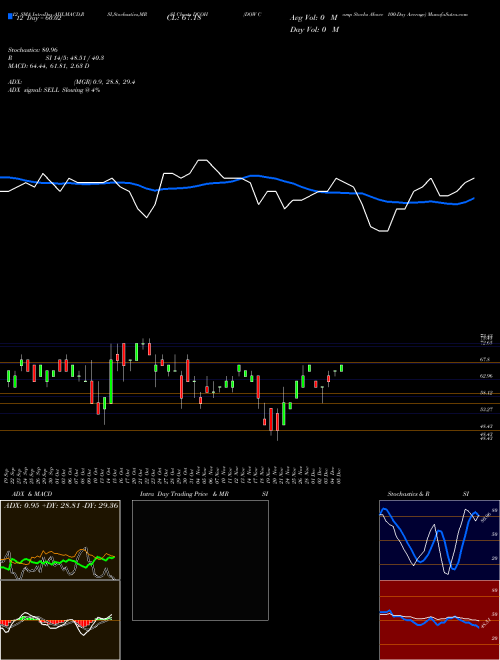The width and height of the screenshot is (500, 660).
Task: Click the dark blue Stochastics chart panel
Action: (439, 540)
